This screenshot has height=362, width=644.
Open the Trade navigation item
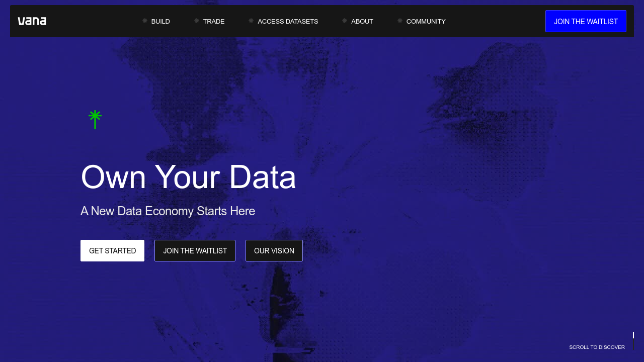pyautogui.click(x=214, y=21)
